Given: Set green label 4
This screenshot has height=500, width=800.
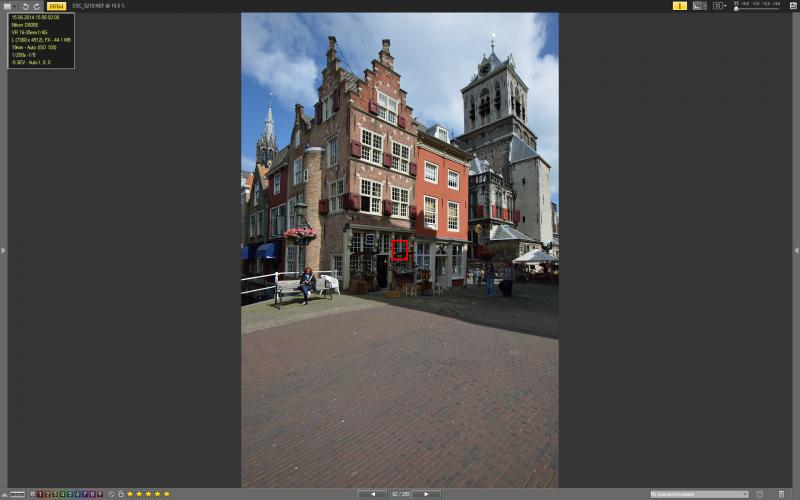Looking at the screenshot, I should click(62, 494).
